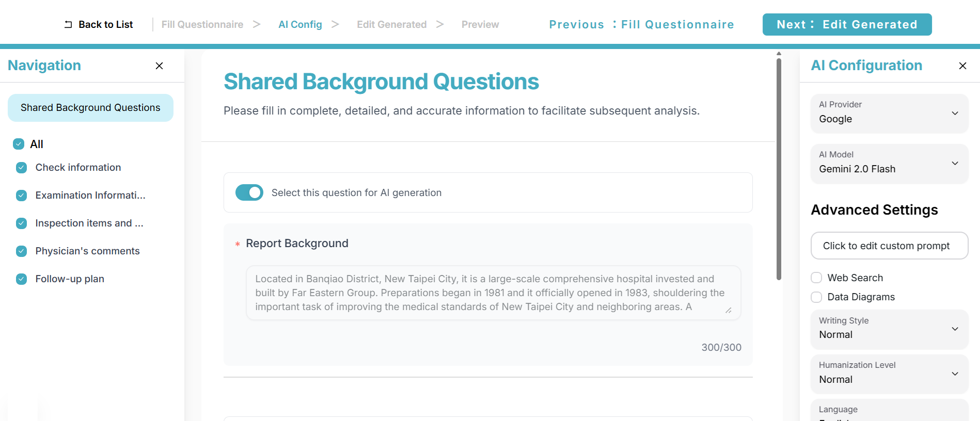Enable the Web Search checkbox

pyautogui.click(x=816, y=278)
